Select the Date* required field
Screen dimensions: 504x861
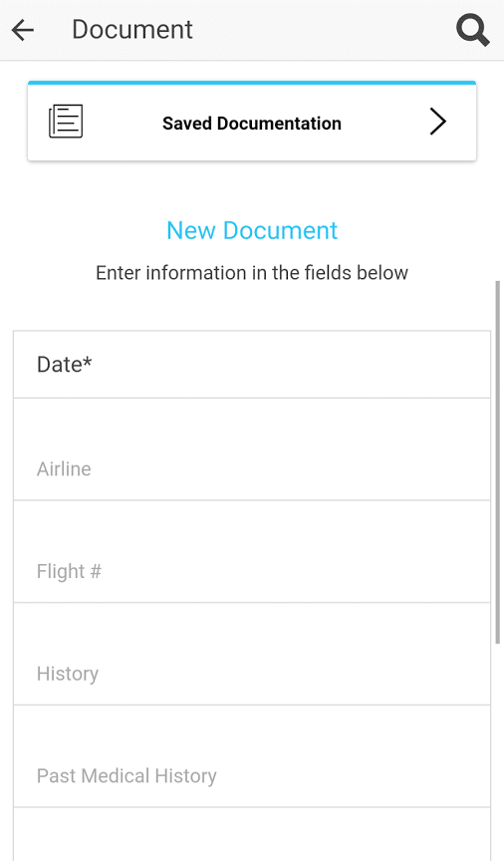coord(252,365)
